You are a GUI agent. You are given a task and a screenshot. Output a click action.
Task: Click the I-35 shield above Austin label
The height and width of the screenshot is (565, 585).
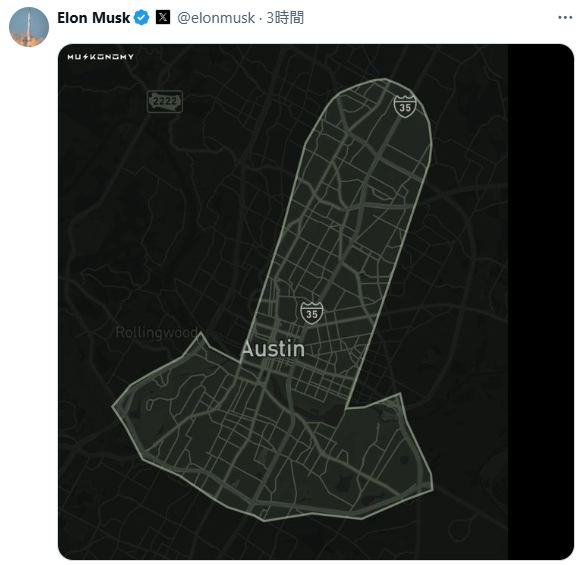tap(312, 313)
